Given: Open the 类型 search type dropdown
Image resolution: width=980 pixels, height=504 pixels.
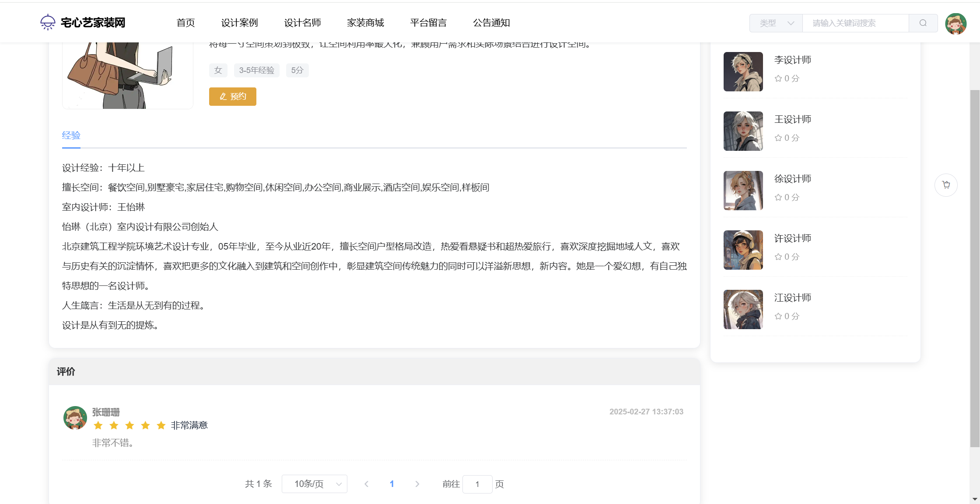Looking at the screenshot, I should pos(776,23).
